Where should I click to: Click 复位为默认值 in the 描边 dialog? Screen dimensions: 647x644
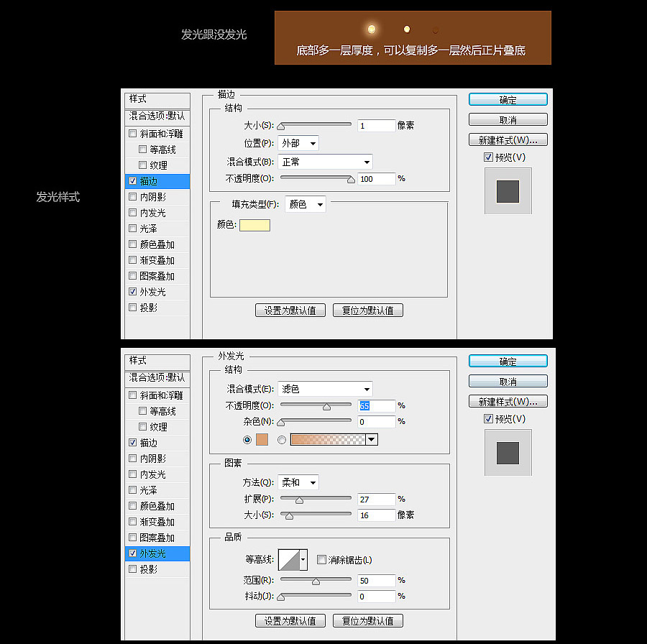(367, 310)
